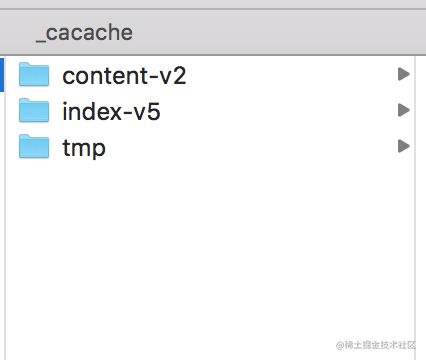426x360 pixels.
Task: Expand index-v5 with its disclosure arrow
Action: (x=404, y=110)
